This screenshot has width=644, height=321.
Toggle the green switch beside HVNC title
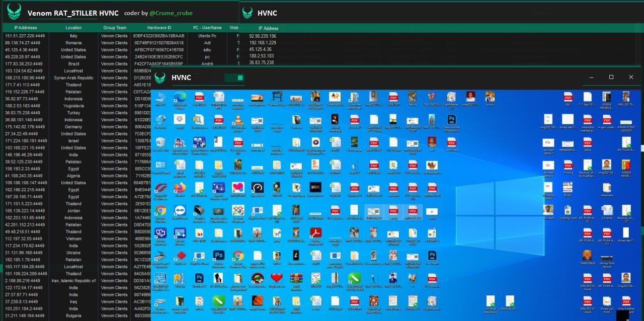coord(234,77)
